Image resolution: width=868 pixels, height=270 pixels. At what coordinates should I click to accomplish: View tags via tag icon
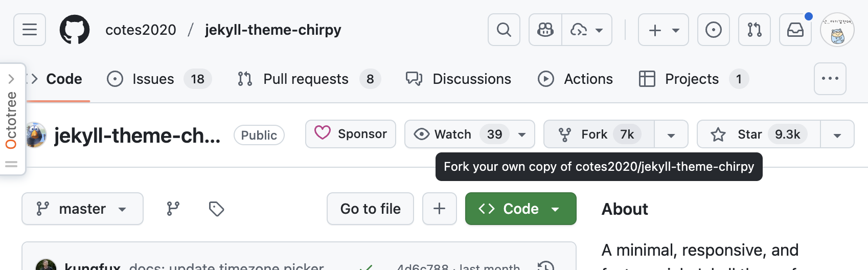(216, 209)
